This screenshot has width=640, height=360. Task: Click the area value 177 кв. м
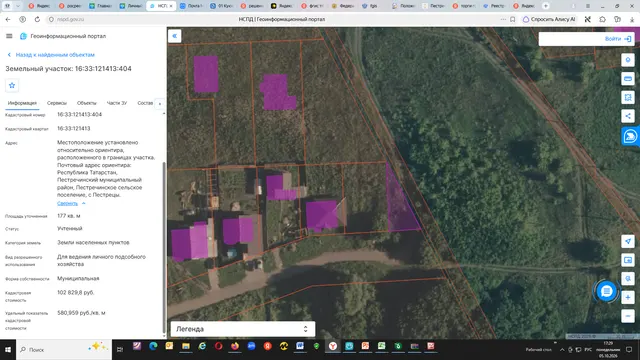pos(69,216)
